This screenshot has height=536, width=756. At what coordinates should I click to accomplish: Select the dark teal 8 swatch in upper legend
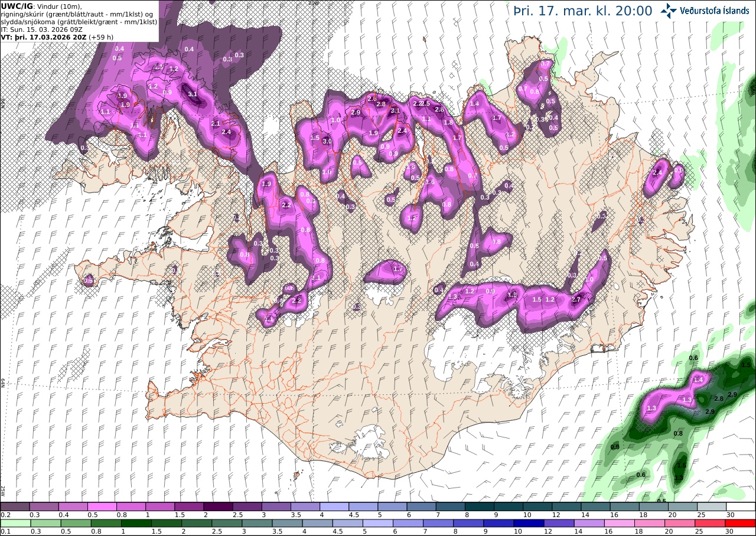pos(480,506)
